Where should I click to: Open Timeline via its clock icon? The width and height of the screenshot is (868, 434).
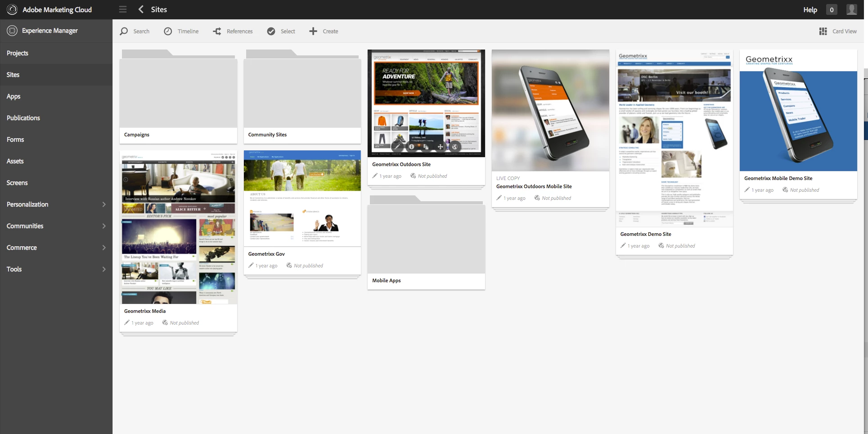(x=168, y=31)
